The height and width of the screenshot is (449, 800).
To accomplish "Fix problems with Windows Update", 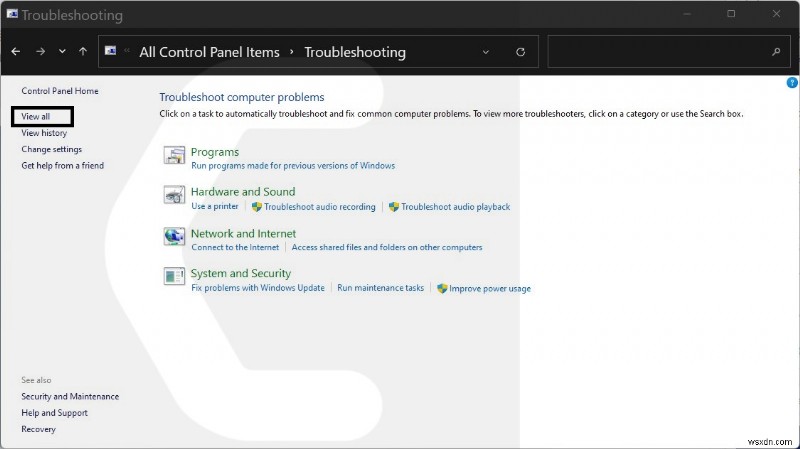I will (258, 288).
